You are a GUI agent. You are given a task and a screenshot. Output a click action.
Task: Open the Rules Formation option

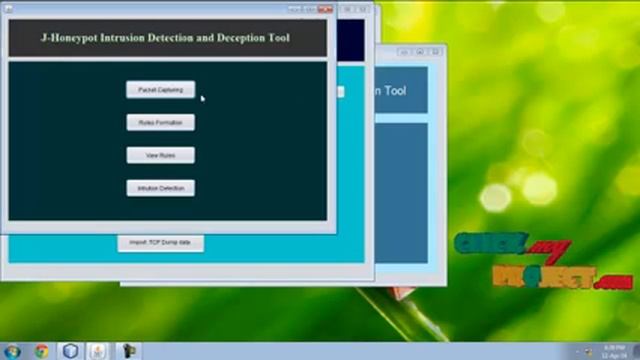click(x=160, y=122)
